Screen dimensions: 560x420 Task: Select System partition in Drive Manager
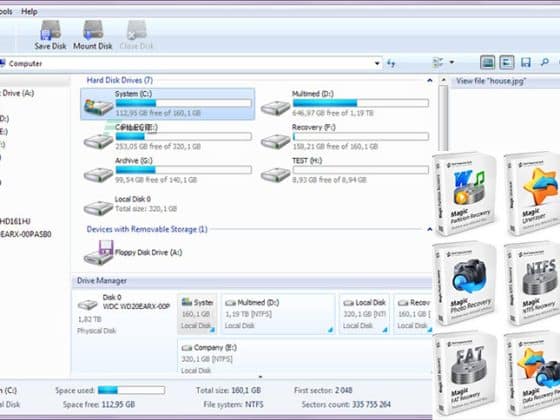(197, 314)
